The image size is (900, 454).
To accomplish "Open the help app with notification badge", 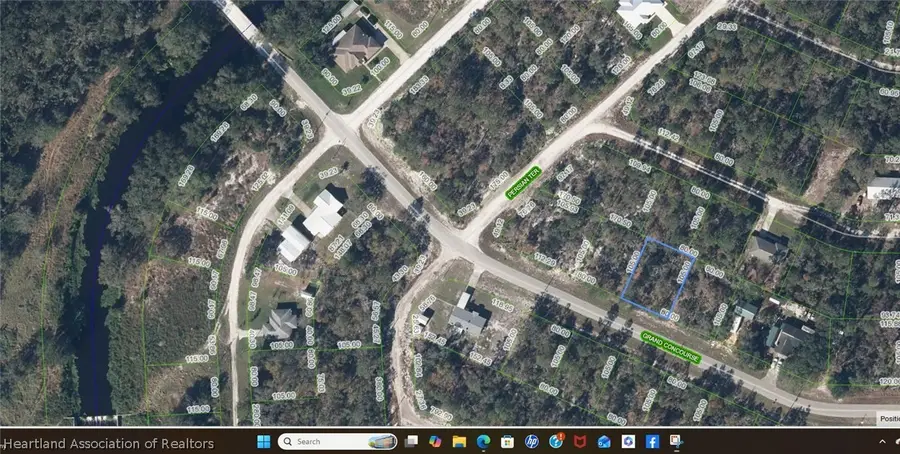I will (x=556, y=441).
